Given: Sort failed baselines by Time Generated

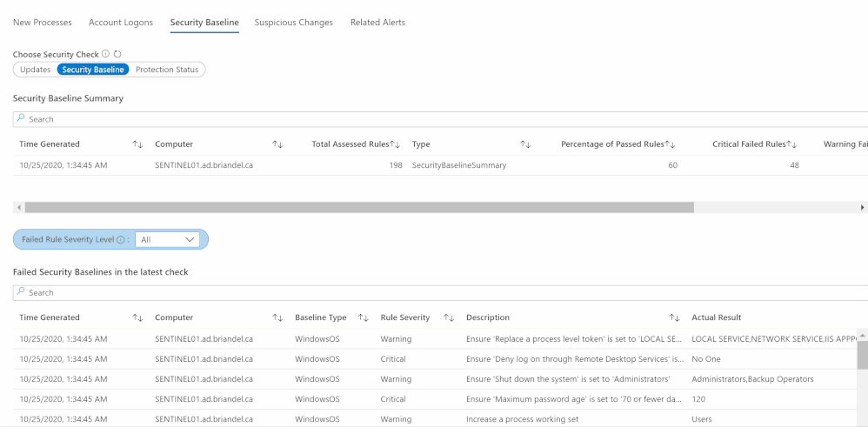Looking at the screenshot, I should click(137, 318).
